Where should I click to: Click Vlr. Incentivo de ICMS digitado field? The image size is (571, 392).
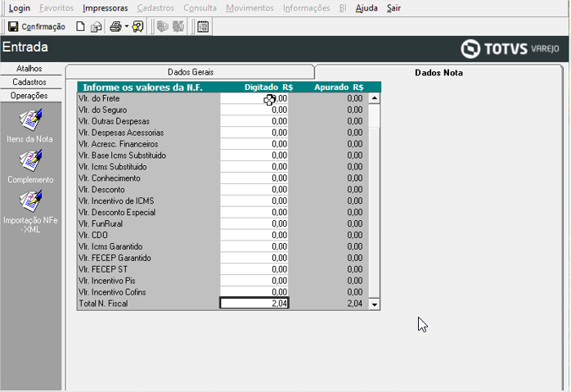tap(254, 201)
